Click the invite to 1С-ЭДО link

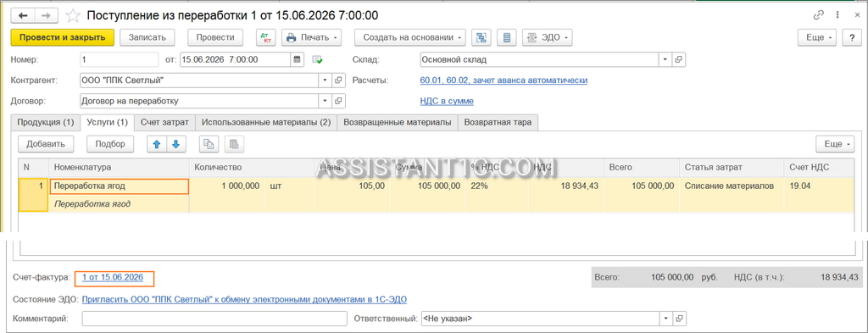click(x=244, y=299)
